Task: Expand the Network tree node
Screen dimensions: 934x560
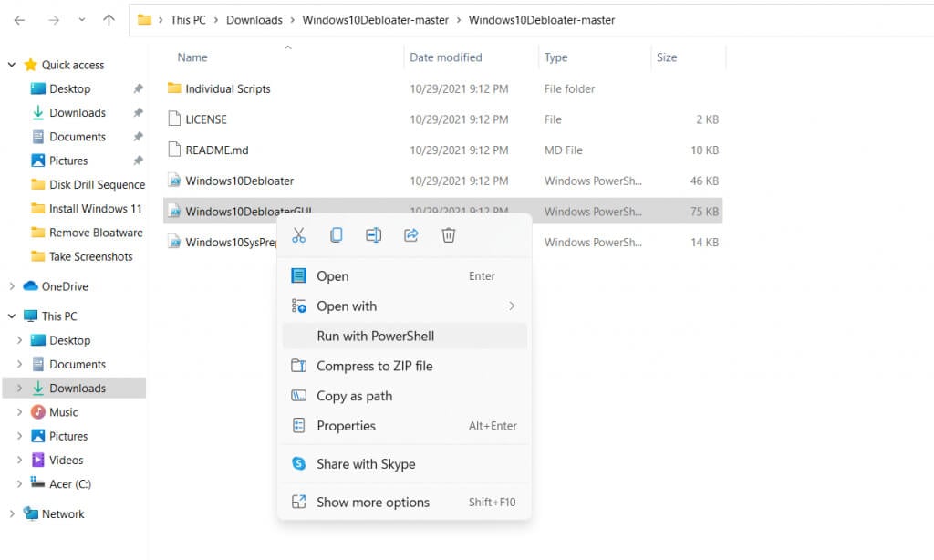Action: point(12,513)
